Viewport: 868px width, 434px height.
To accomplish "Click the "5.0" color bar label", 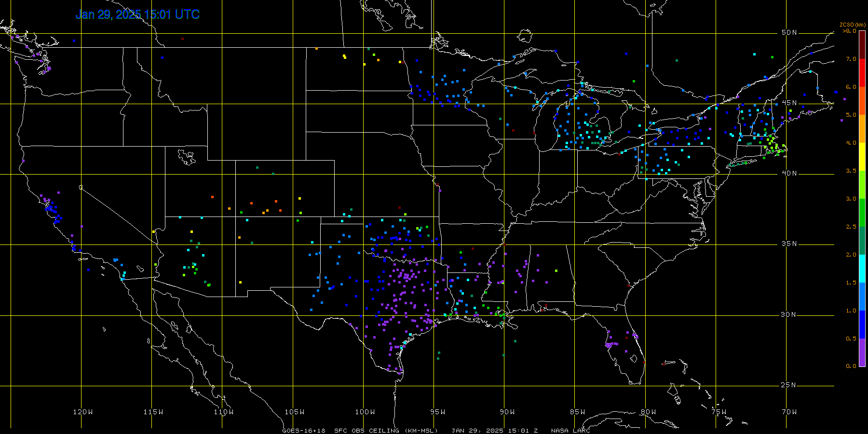I will (x=851, y=115).
